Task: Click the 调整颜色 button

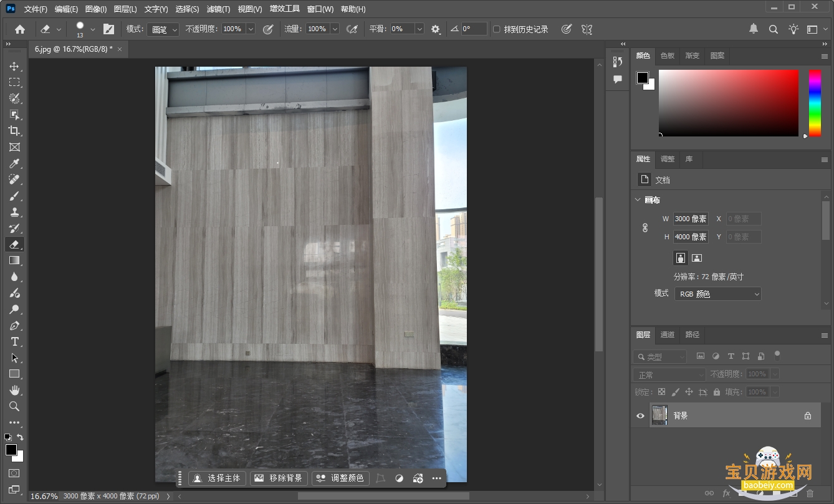Action: 340,478
